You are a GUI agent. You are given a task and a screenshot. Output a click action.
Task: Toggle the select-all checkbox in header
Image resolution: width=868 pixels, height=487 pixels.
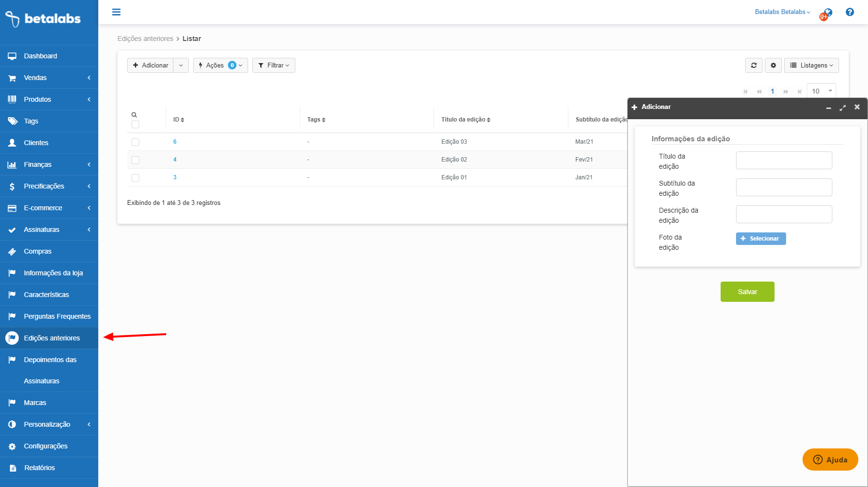[135, 125]
